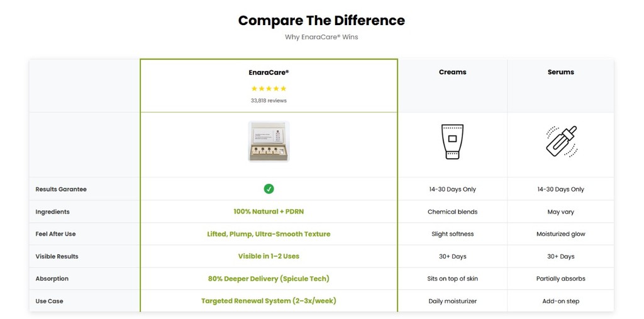Click the serum dropper bottle icon
Image resolution: width=644 pixels, height=319 pixels.
pos(560,141)
